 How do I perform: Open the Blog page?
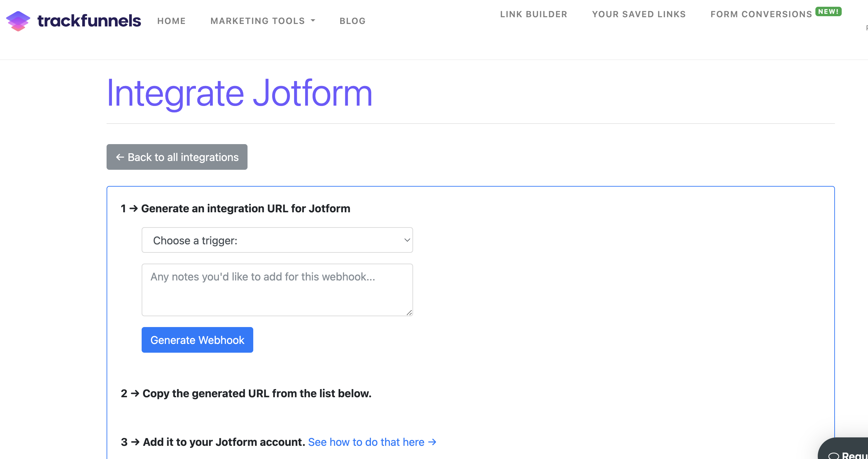[352, 21]
